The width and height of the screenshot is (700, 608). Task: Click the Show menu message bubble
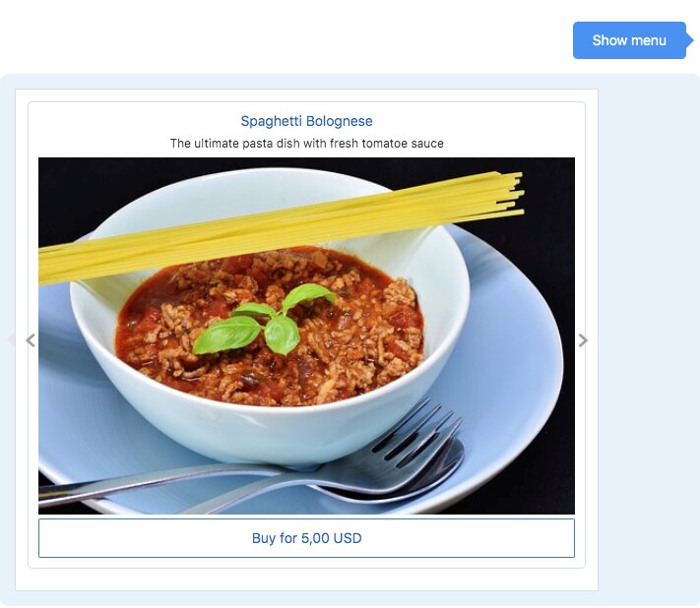point(629,40)
